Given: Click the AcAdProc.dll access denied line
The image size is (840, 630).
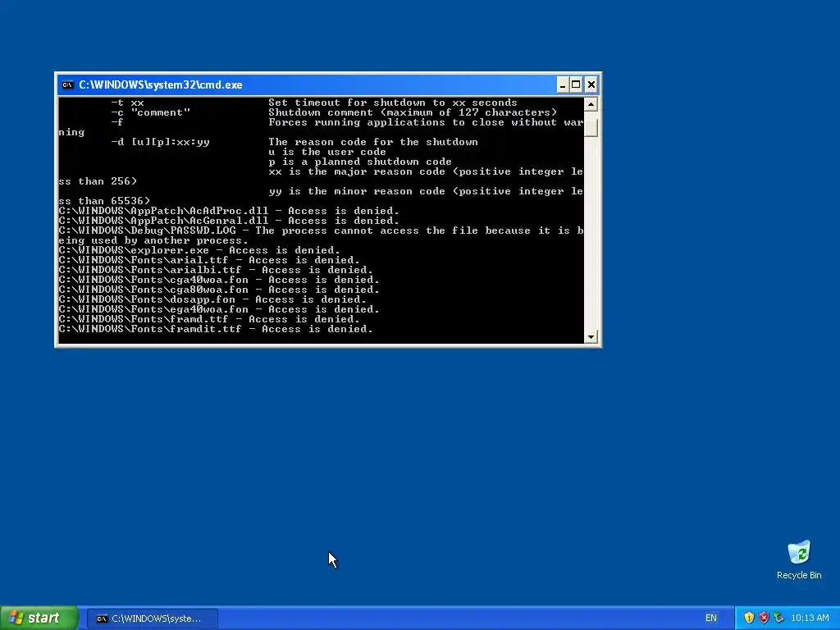Looking at the screenshot, I should pyautogui.click(x=229, y=211).
